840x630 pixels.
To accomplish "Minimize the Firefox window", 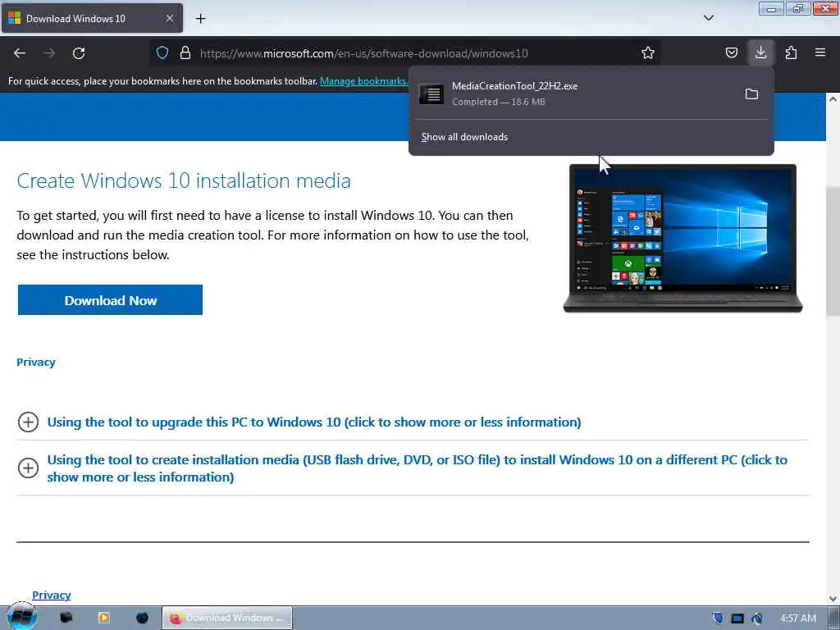I will (x=771, y=8).
